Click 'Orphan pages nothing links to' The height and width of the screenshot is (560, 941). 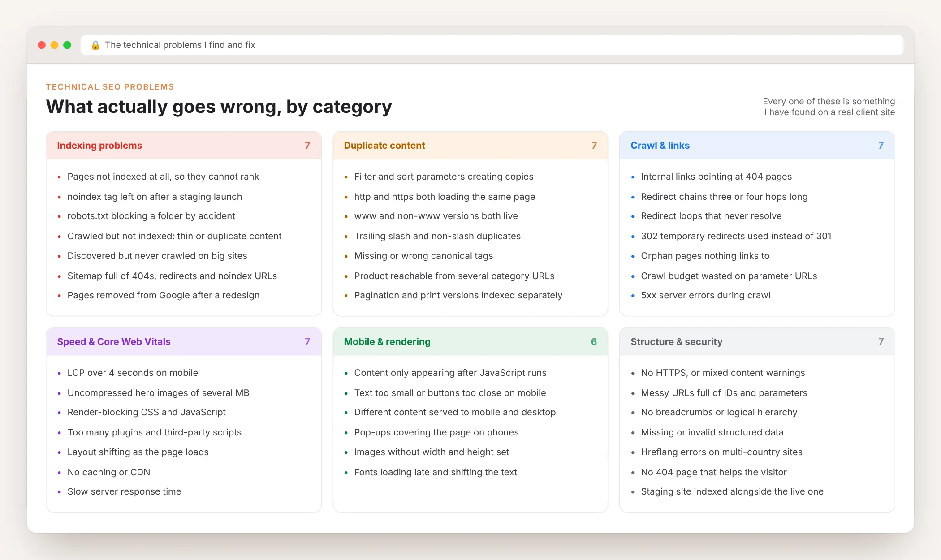705,256
